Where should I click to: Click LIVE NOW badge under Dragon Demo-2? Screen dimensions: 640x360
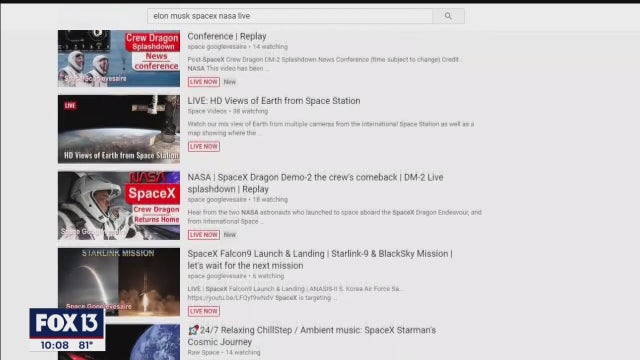[x=204, y=235]
